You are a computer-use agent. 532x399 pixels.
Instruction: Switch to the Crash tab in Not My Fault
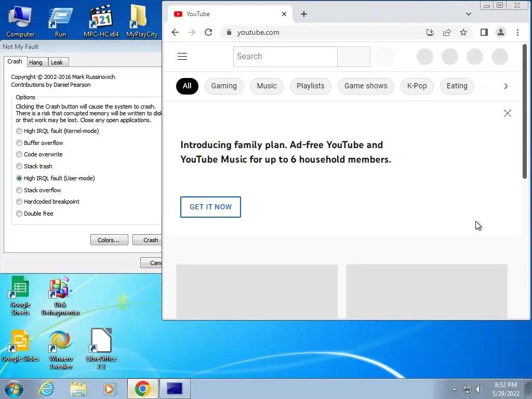click(15, 61)
